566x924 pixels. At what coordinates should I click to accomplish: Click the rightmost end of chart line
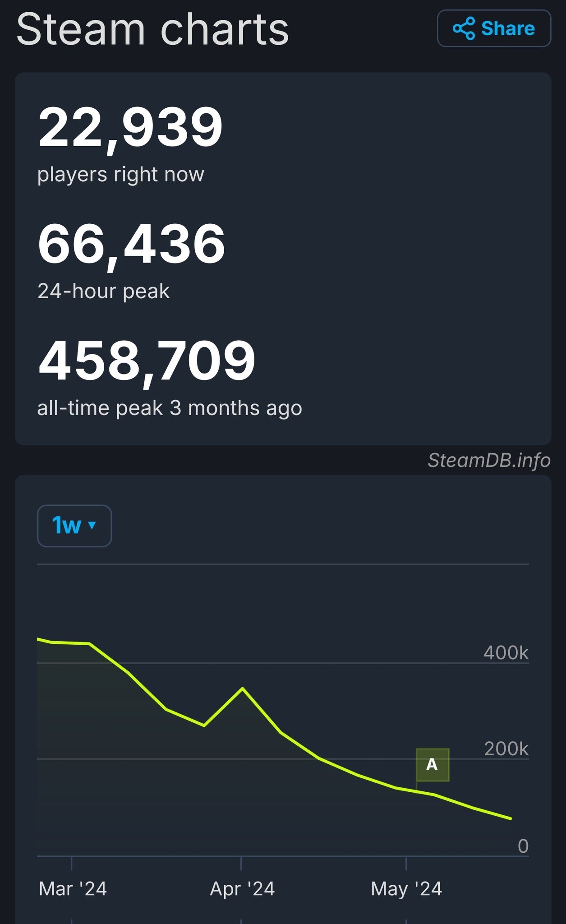pyautogui.click(x=511, y=818)
